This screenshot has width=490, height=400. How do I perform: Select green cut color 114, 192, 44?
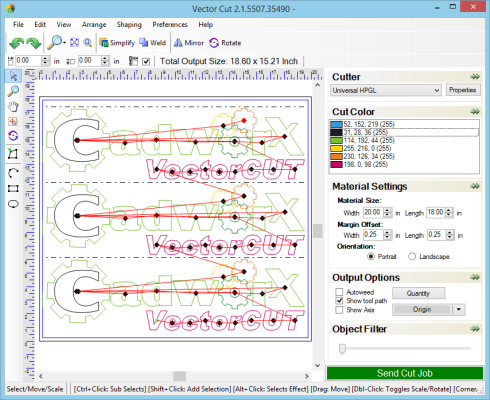[404, 140]
